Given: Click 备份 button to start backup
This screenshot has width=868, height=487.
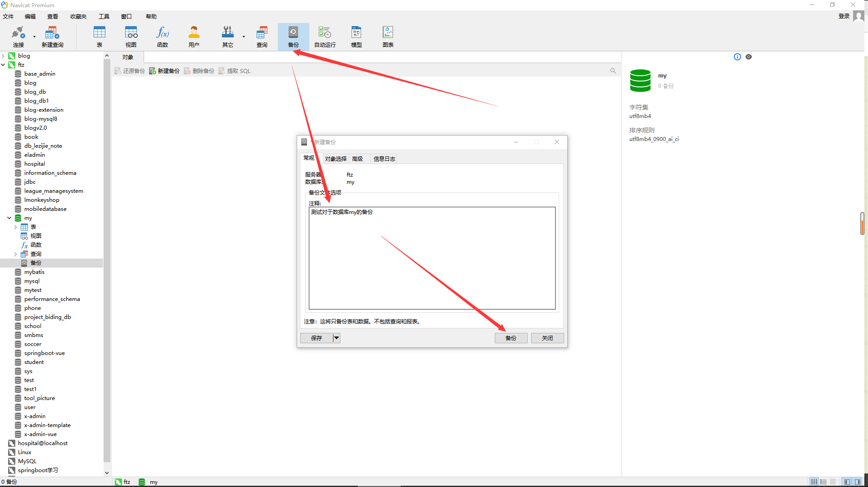Looking at the screenshot, I should tap(511, 338).
